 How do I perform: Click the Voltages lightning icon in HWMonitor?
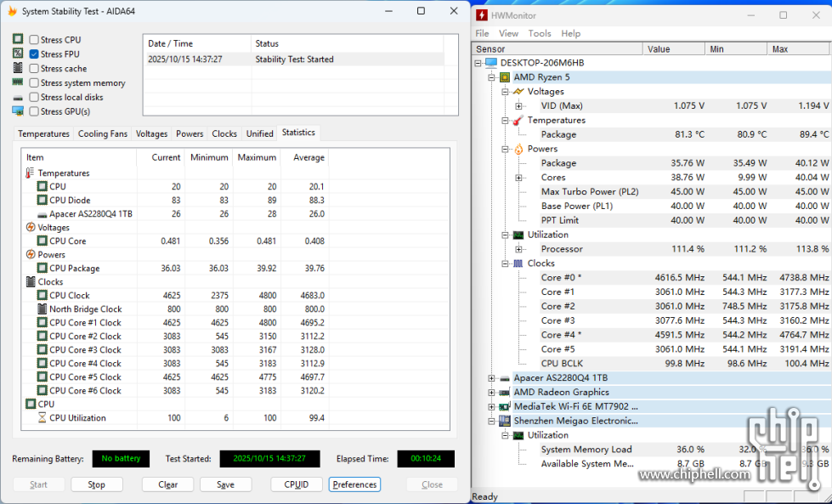[x=518, y=92]
